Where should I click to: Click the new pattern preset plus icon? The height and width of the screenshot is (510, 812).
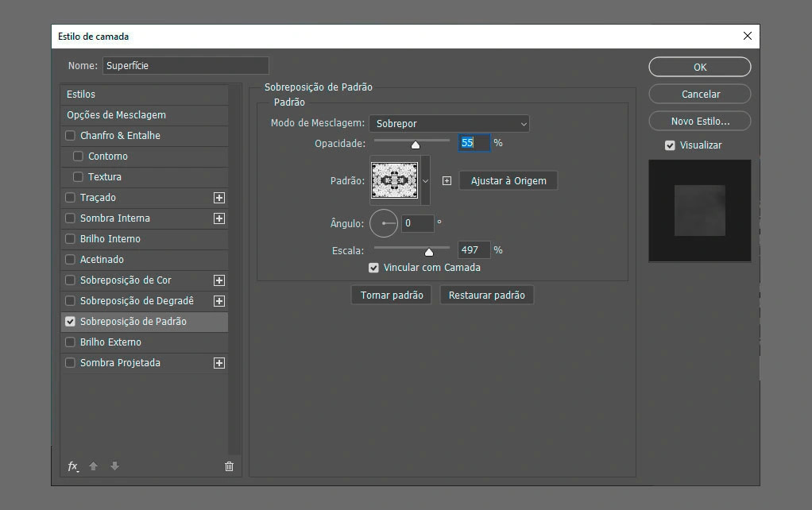447,180
